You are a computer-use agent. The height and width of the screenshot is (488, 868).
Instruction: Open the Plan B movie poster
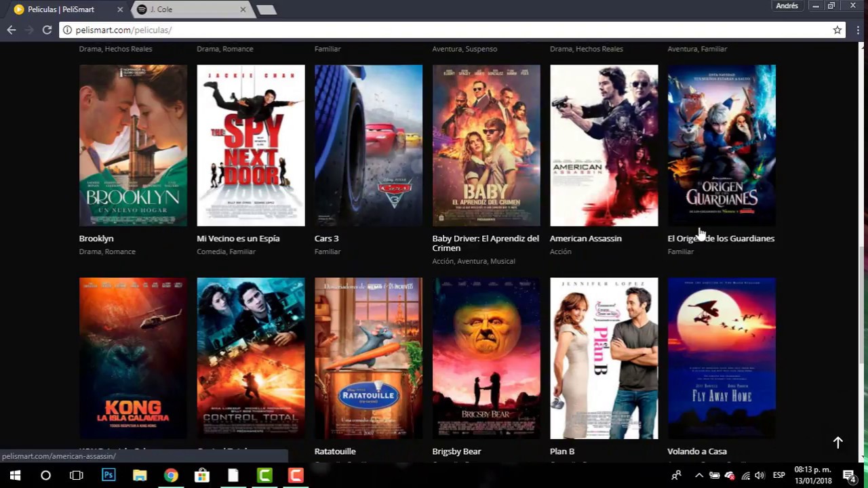pyautogui.click(x=604, y=359)
